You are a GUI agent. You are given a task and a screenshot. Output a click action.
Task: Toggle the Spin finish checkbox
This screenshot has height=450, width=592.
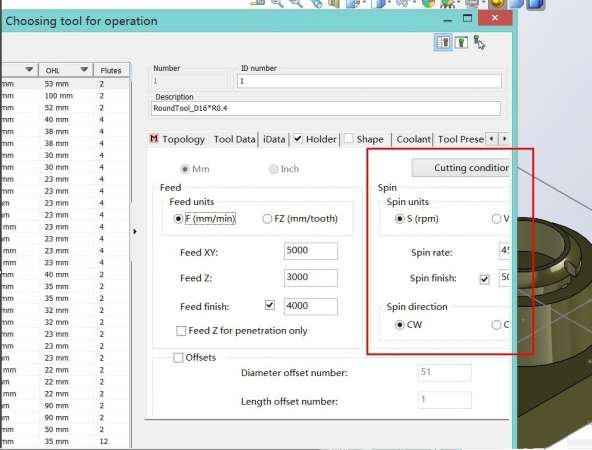[484, 279]
